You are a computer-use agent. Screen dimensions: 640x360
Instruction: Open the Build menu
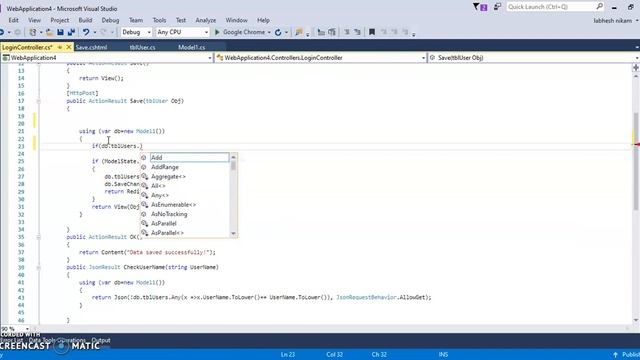coord(85,20)
